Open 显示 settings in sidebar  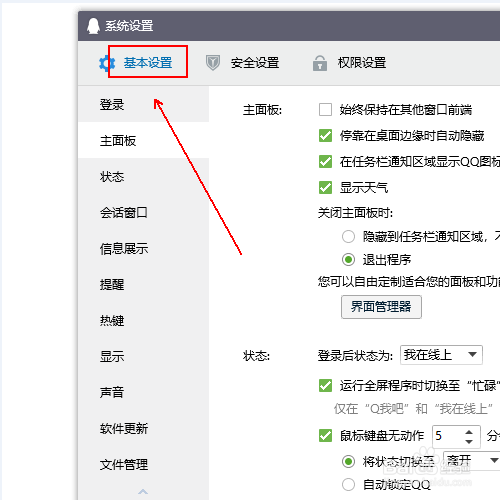144,357
